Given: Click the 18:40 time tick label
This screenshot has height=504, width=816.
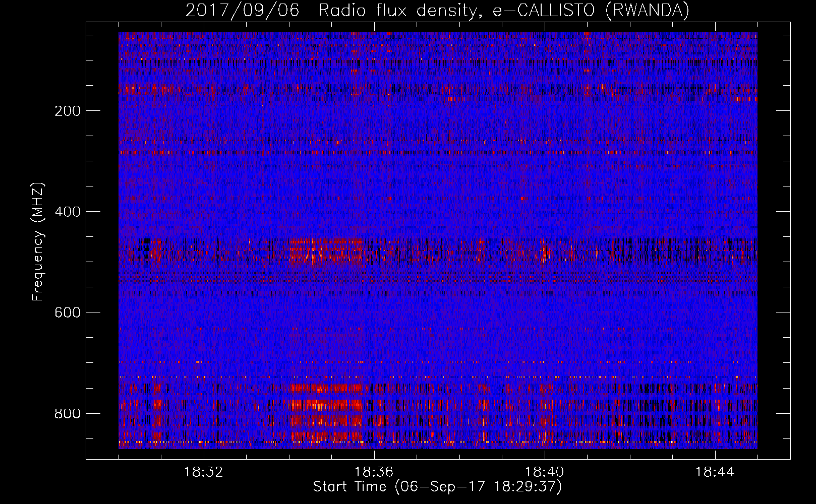Looking at the screenshot, I should tap(545, 472).
